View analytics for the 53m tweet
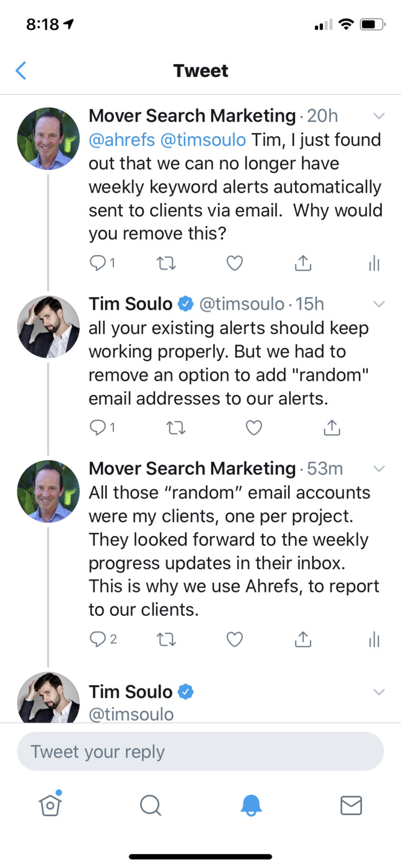 coord(374,640)
